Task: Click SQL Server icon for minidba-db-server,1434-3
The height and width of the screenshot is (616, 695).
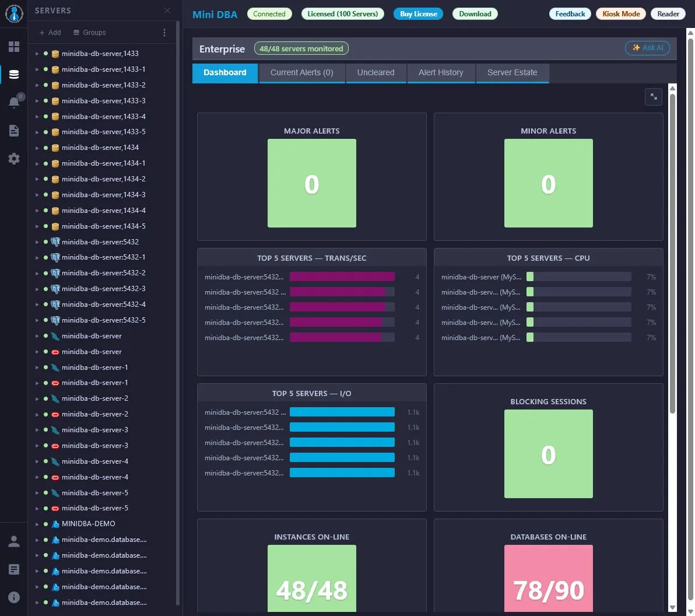Action: 55,195
